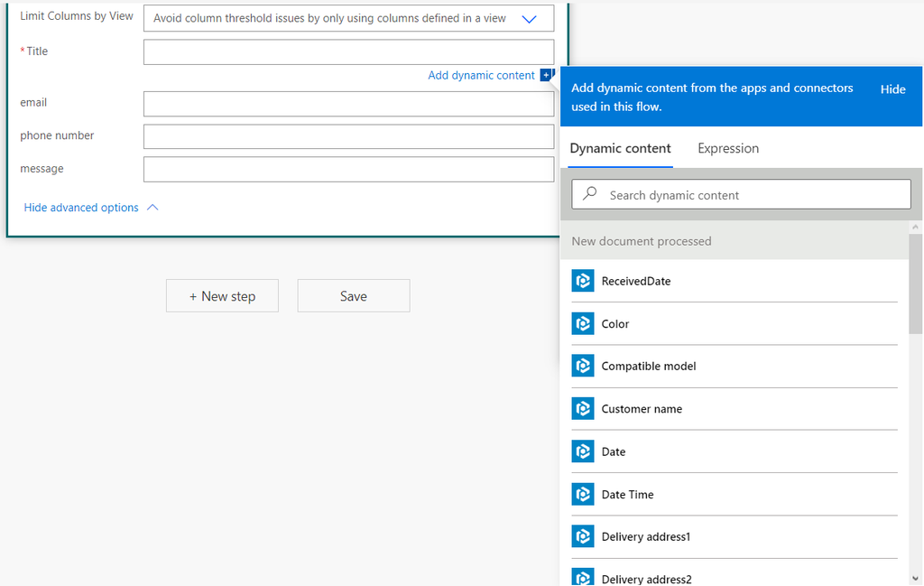Screen dimensions: 924x586
Task: Click inside the Title input field
Action: pyautogui.click(x=348, y=51)
